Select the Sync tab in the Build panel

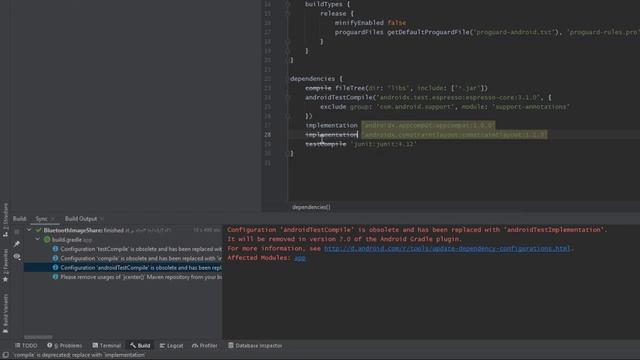[x=41, y=219]
